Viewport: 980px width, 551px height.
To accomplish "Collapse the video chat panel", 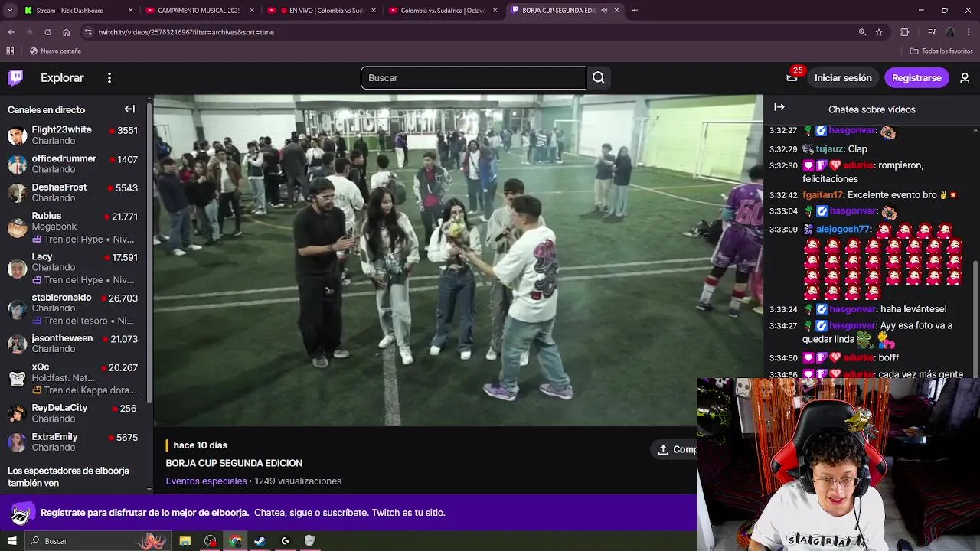I will pyautogui.click(x=779, y=107).
